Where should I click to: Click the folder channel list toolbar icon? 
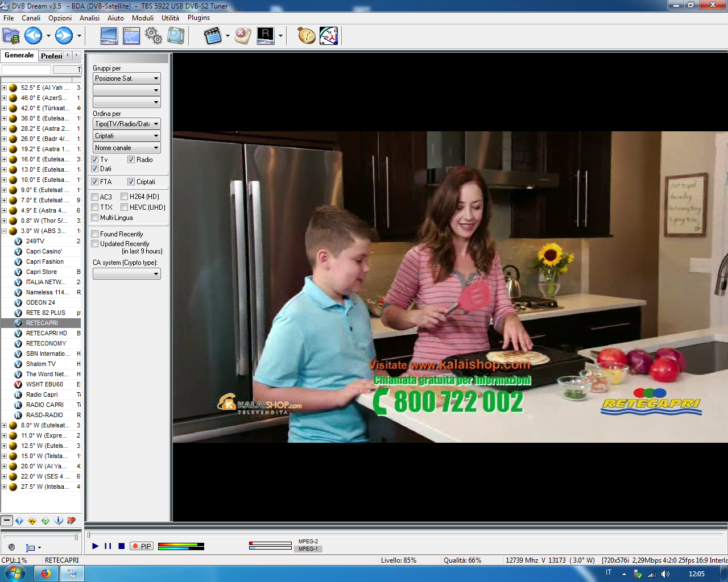tap(11, 36)
